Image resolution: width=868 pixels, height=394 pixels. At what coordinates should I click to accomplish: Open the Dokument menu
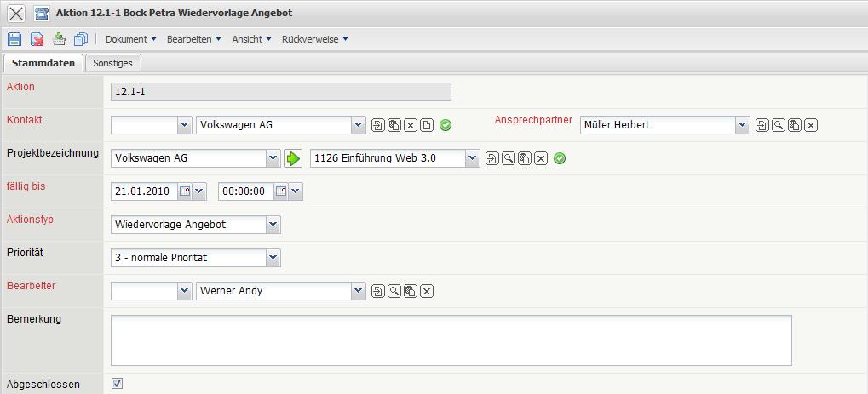130,39
